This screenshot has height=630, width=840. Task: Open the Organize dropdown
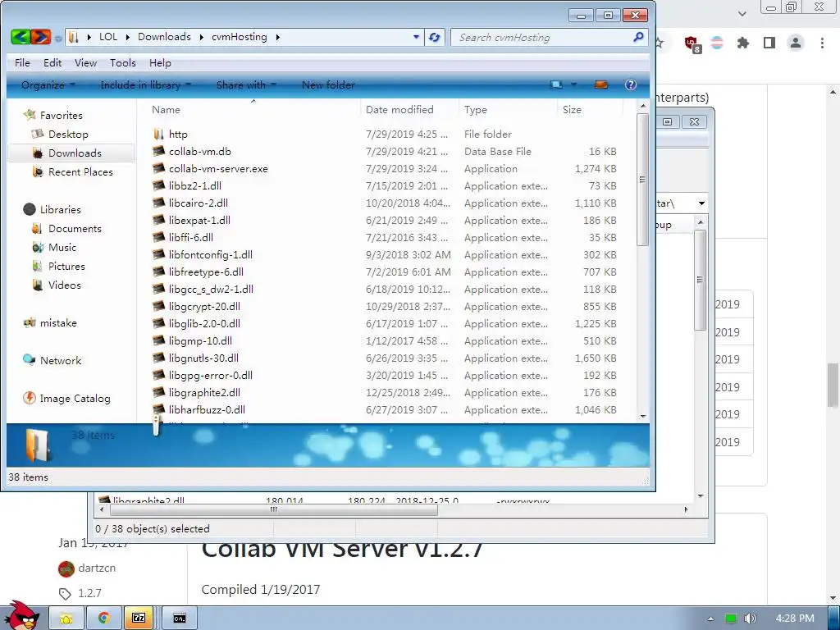48,84
